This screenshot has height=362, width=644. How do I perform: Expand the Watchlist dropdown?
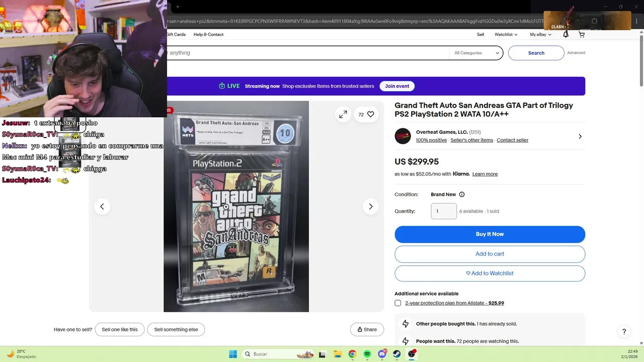[506, 35]
